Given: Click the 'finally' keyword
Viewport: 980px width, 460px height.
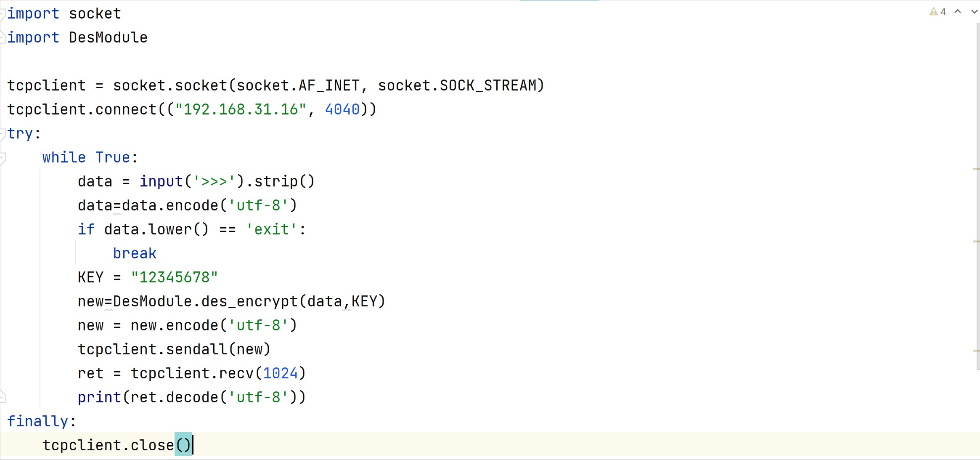Looking at the screenshot, I should coord(37,421).
